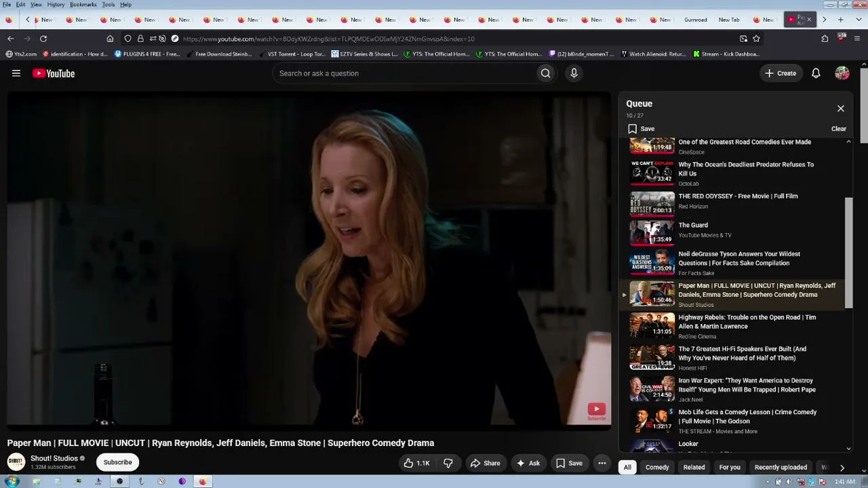868x488 pixels.
Task: Click the Paper Man video player
Action: point(309,258)
